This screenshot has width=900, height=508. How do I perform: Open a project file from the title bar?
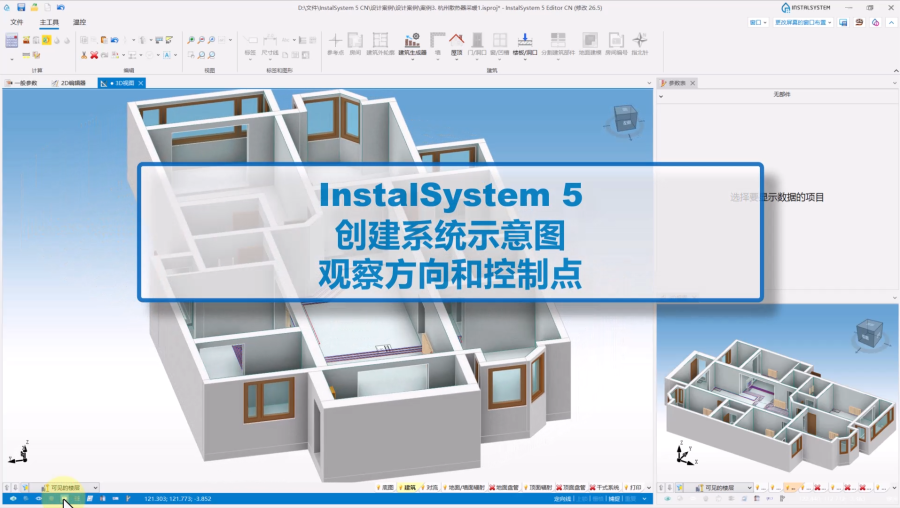click(x=34, y=7)
